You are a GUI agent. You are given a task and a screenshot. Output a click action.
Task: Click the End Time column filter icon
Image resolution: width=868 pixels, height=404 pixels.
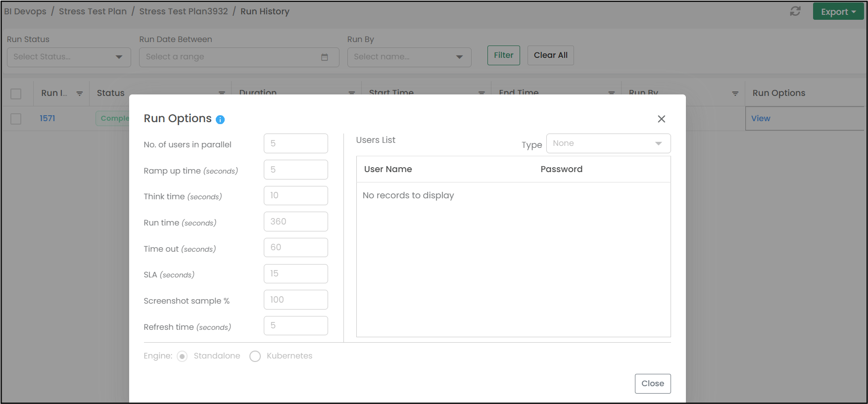611,93
